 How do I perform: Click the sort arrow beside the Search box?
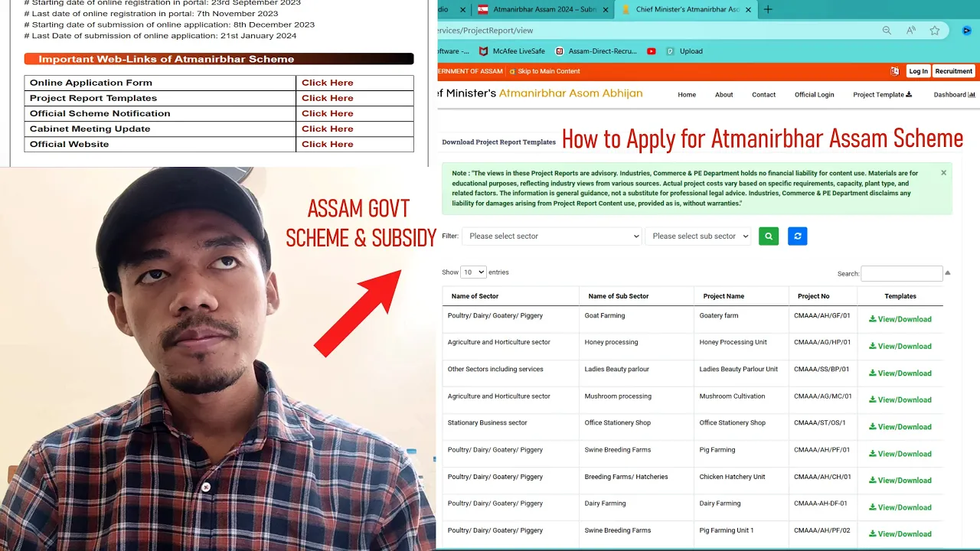click(948, 272)
